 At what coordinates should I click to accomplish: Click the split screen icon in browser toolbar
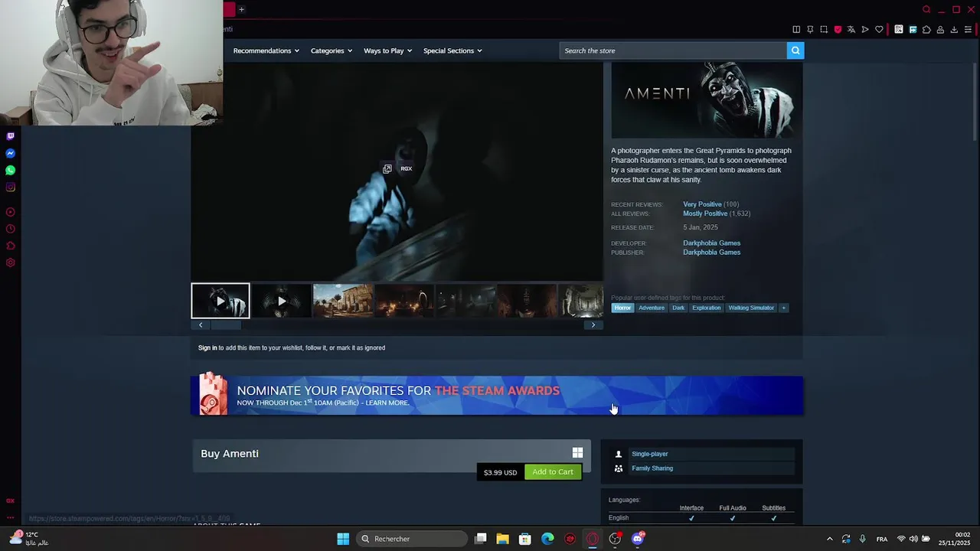[x=796, y=29]
